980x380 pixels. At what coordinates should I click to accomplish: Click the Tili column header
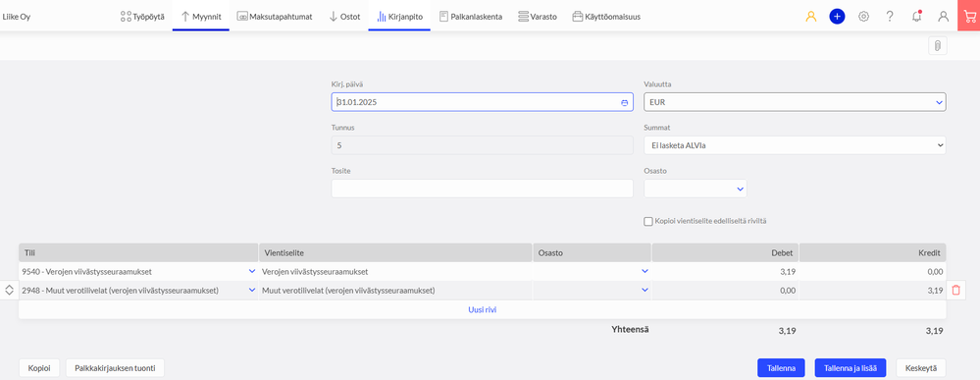coord(138,253)
